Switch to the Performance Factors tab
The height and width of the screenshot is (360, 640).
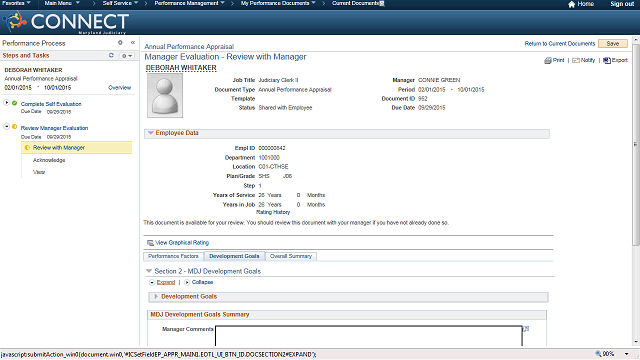pyautogui.click(x=173, y=256)
